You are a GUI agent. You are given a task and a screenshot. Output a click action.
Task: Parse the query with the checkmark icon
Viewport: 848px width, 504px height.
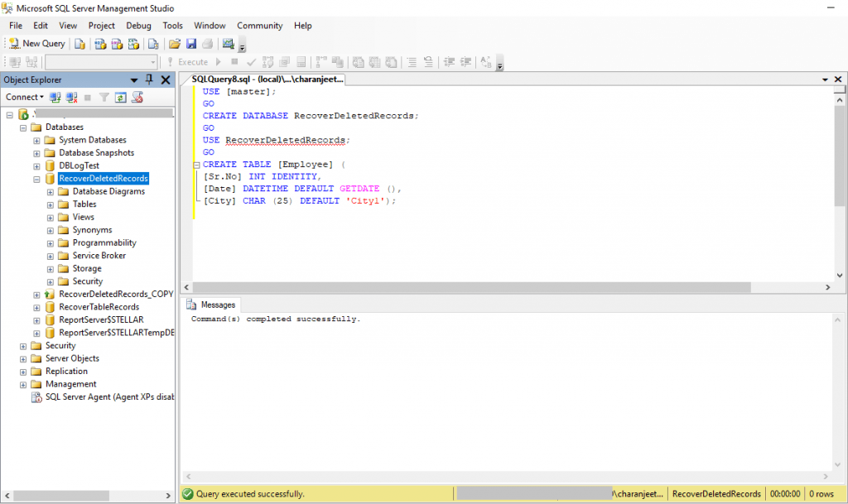(251, 62)
